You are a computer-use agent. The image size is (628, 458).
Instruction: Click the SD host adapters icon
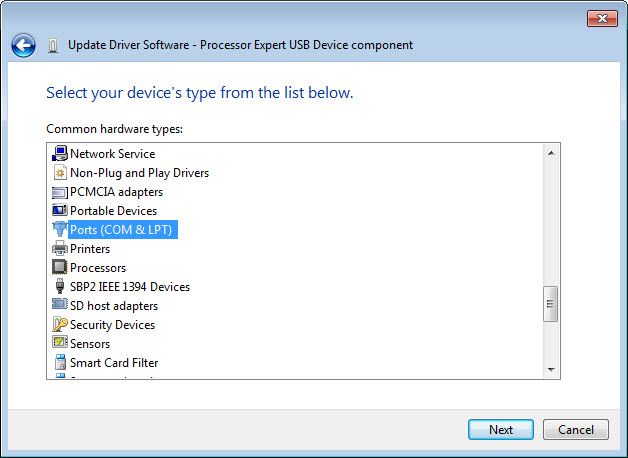(60, 304)
